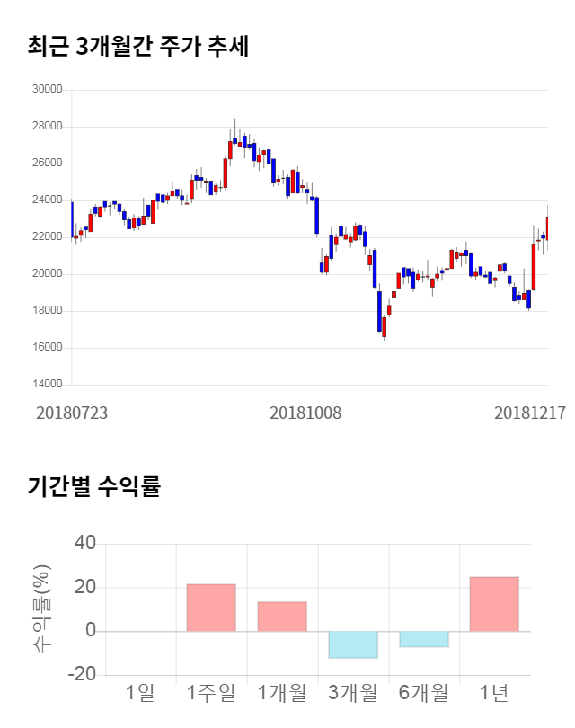This screenshot has height=728, width=575.
Task: Click the 6개월 x-axis label
Action: 423,693
